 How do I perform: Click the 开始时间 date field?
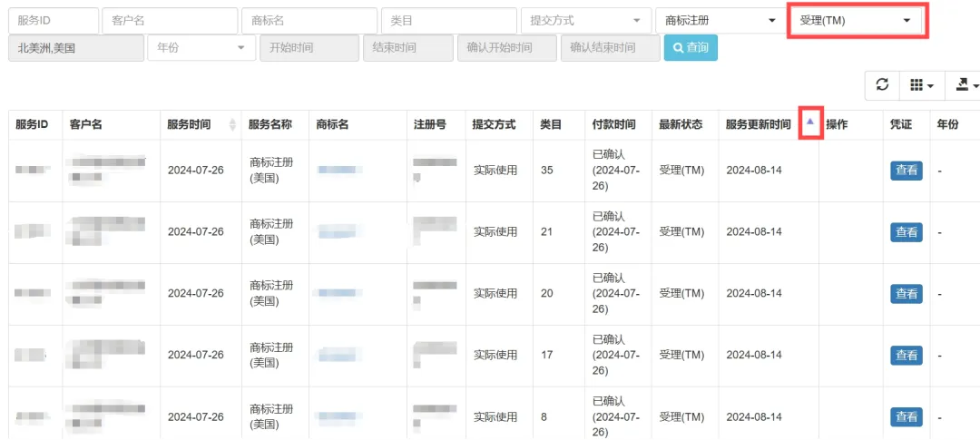309,47
